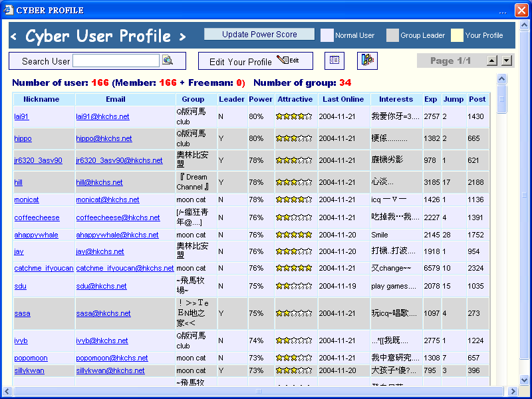Click the Search User input field
Image resolution: width=532 pixels, height=399 pixels.
tap(116, 61)
